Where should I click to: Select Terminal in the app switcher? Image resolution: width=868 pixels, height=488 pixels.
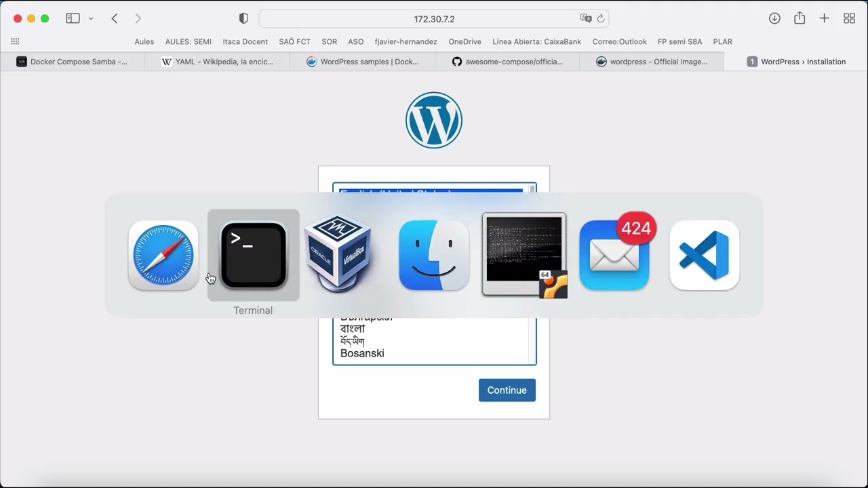pos(253,255)
